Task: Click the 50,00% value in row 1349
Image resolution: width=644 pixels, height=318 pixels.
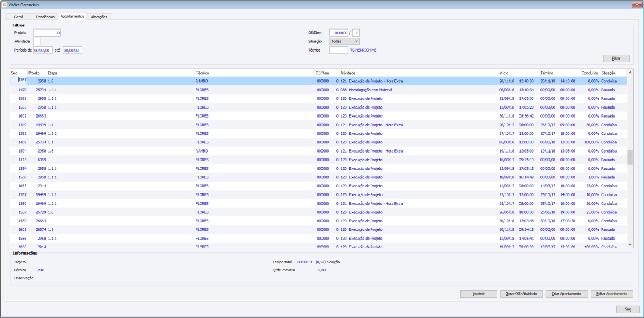Action: (x=592, y=125)
